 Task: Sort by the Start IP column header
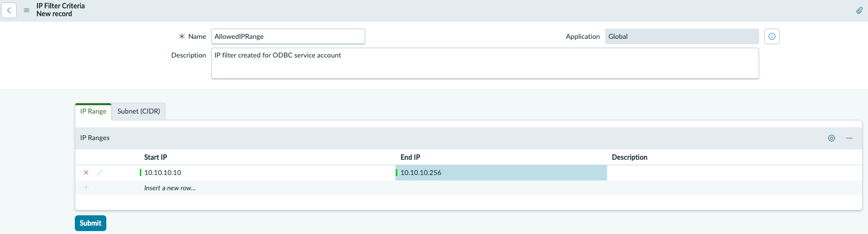coord(156,157)
